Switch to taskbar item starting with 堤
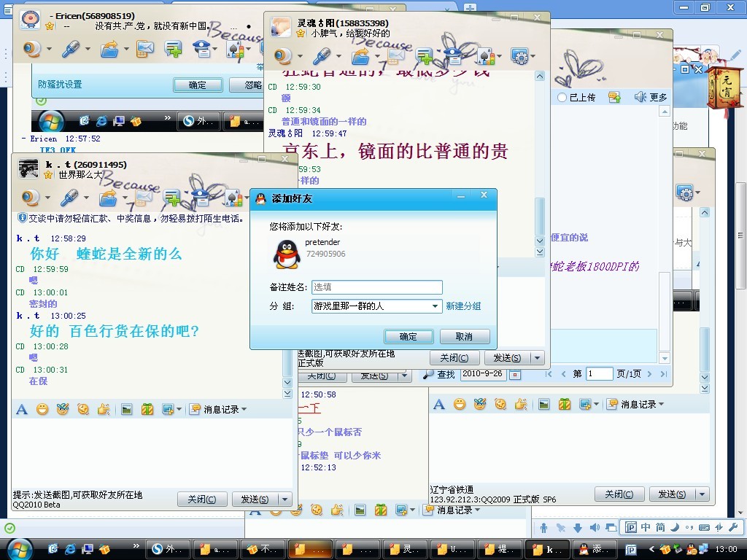 pos(499,549)
